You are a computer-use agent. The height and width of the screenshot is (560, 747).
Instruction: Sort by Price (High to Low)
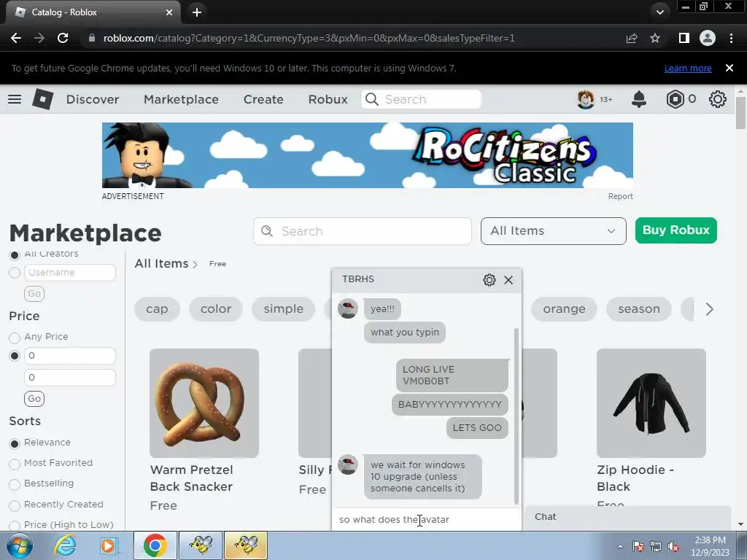click(15, 525)
